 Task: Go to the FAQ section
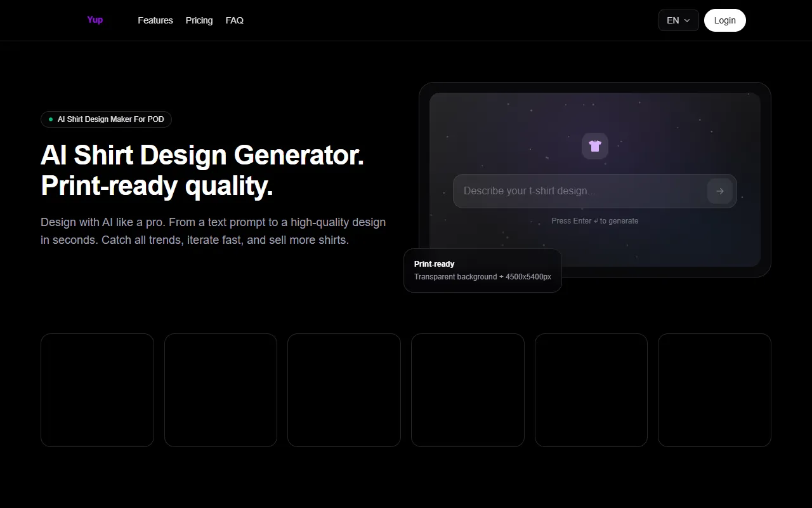tap(235, 20)
